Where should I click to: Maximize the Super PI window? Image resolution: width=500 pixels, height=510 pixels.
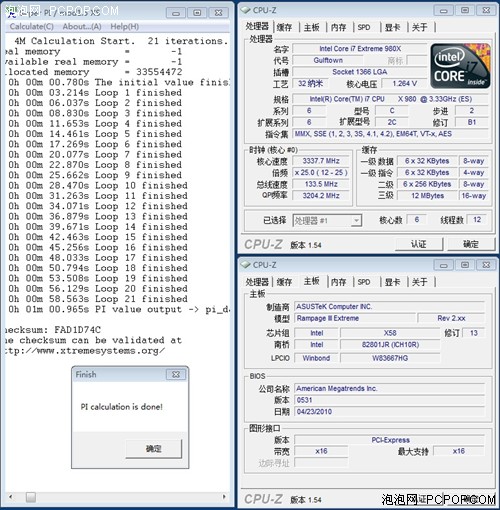[197, 13]
